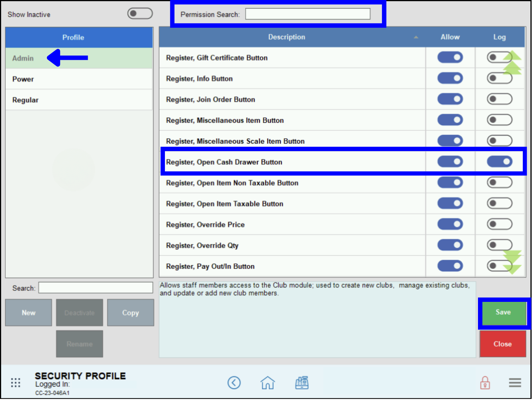Click the Copy profile button
Image resolution: width=532 pixels, height=400 pixels.
(x=130, y=313)
